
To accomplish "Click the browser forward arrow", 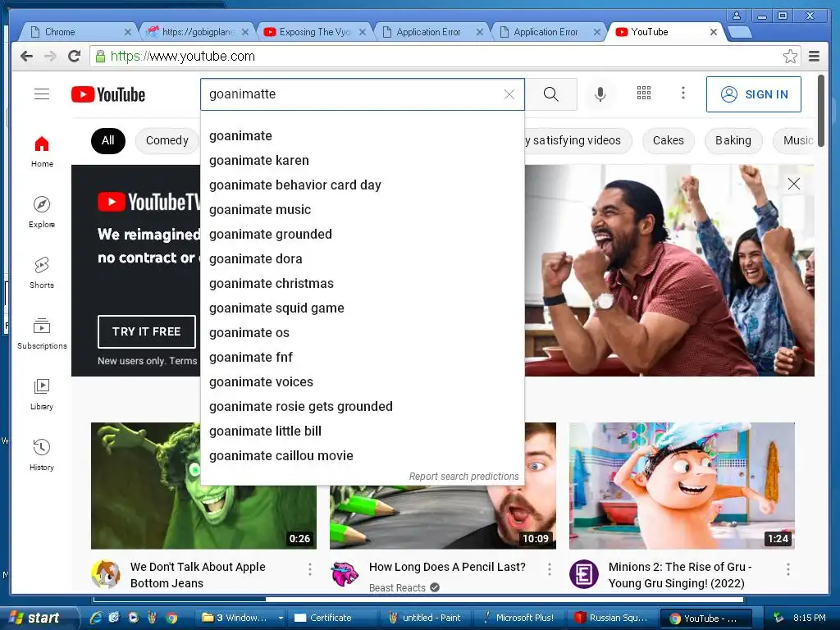I will click(50, 57).
